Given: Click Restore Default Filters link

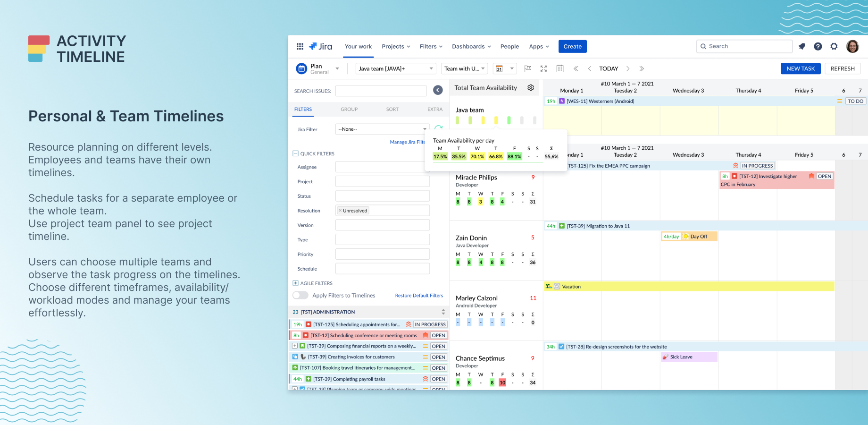Looking at the screenshot, I should click(419, 296).
